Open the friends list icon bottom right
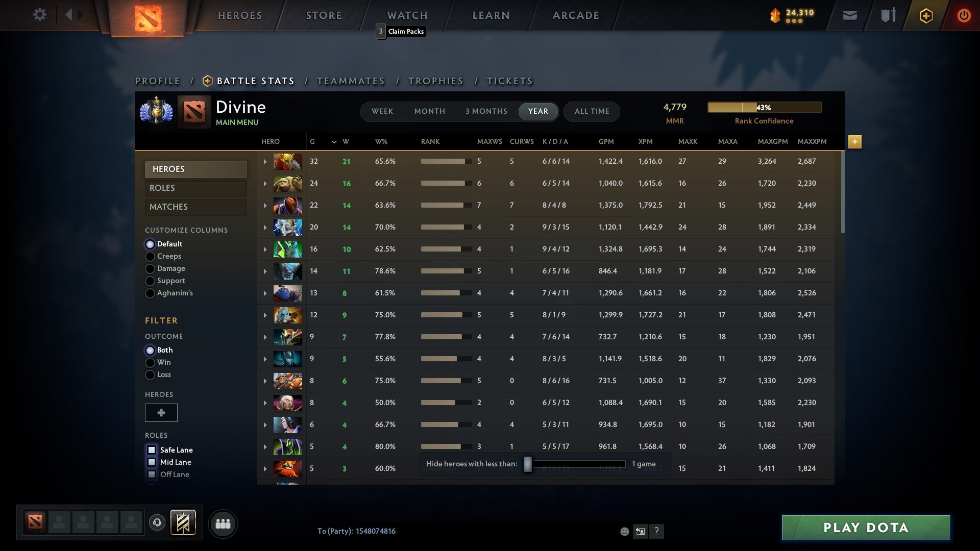The width and height of the screenshot is (980, 551). [x=222, y=523]
